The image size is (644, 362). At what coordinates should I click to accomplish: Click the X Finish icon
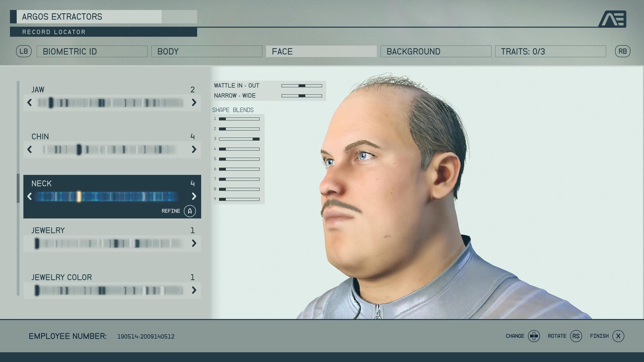618,336
